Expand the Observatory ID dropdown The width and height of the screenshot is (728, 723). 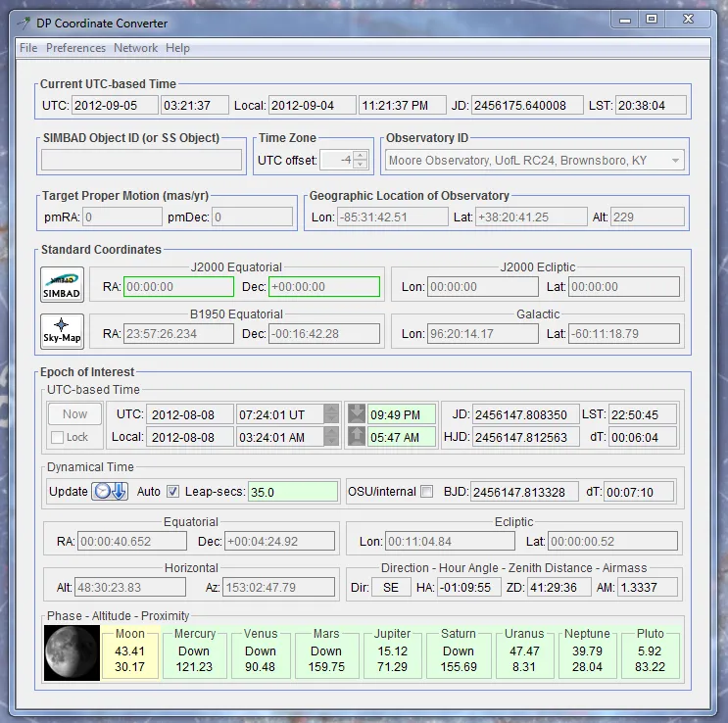click(x=675, y=160)
